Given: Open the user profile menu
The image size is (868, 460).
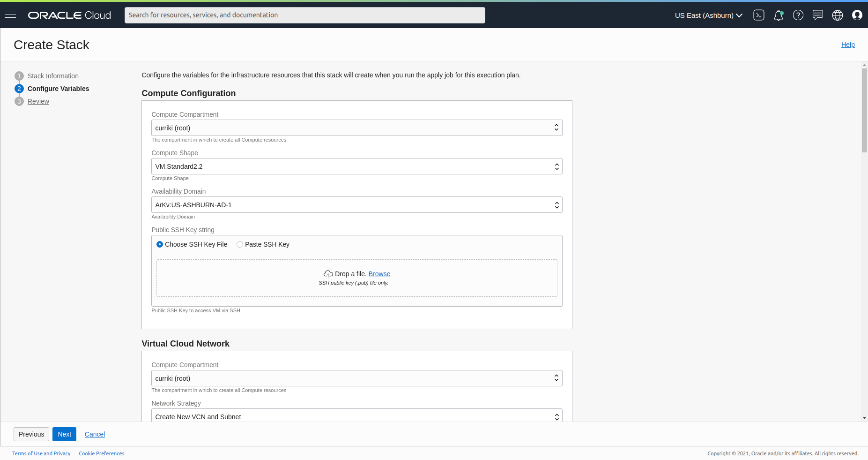Looking at the screenshot, I should [857, 15].
